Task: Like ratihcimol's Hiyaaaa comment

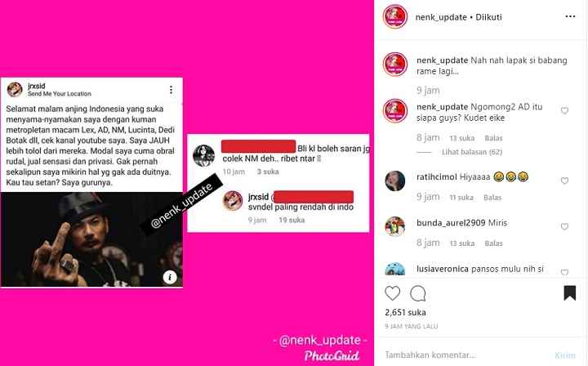Action: tap(564, 181)
